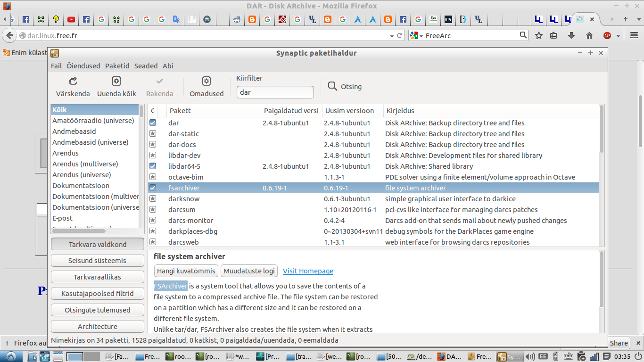Click Firefox downloads arrow icon
This screenshot has width=644, height=362.
(571, 35)
